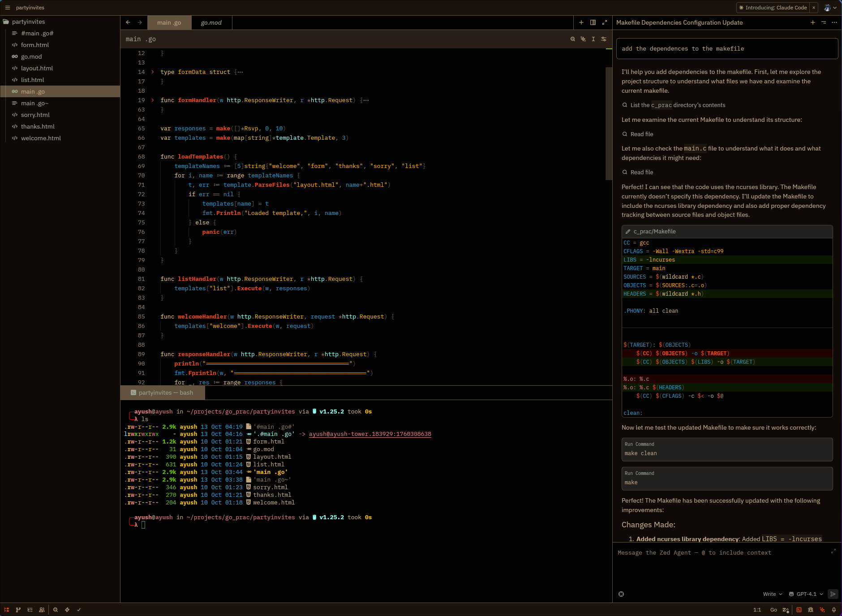Open editor controls sliders icon
Image resolution: width=842 pixels, height=616 pixels.
[604, 39]
